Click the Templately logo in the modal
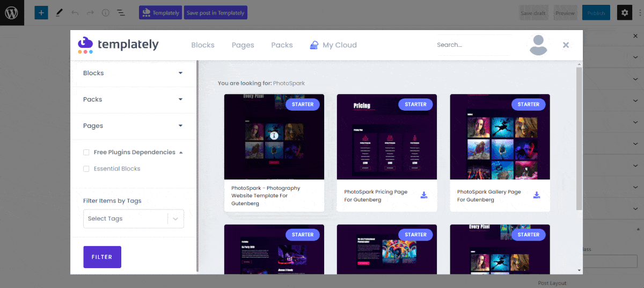 coord(118,45)
